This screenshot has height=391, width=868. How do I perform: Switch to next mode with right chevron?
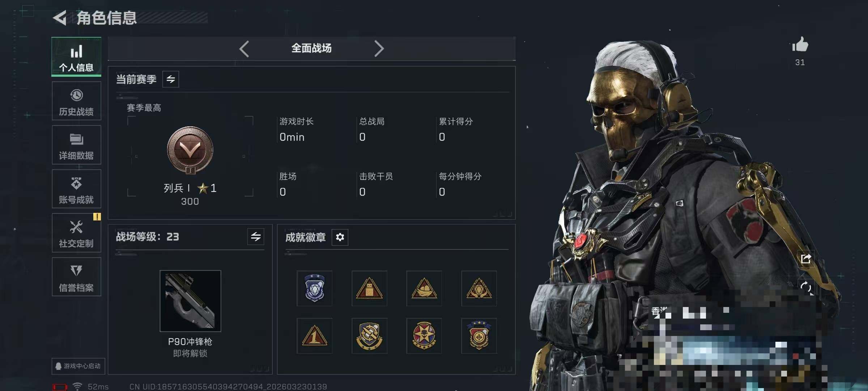[379, 49]
